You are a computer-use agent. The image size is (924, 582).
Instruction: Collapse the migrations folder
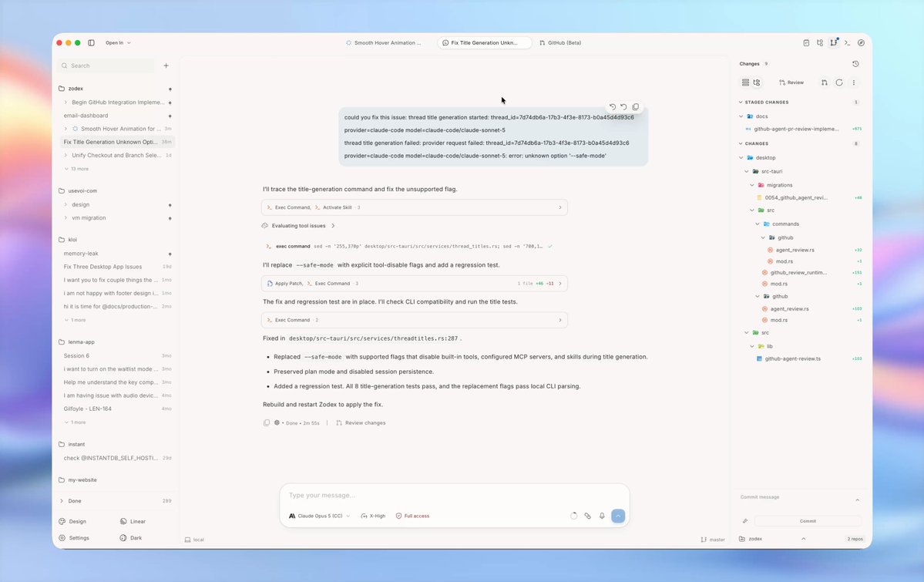[x=752, y=185]
